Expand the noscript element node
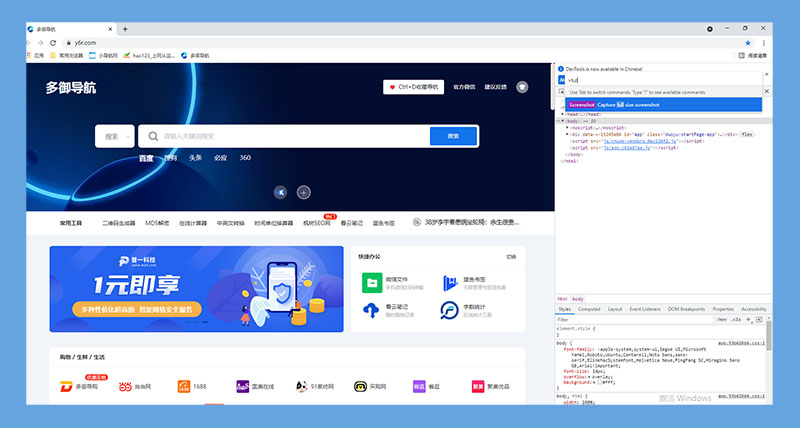800x428 pixels. (x=567, y=128)
